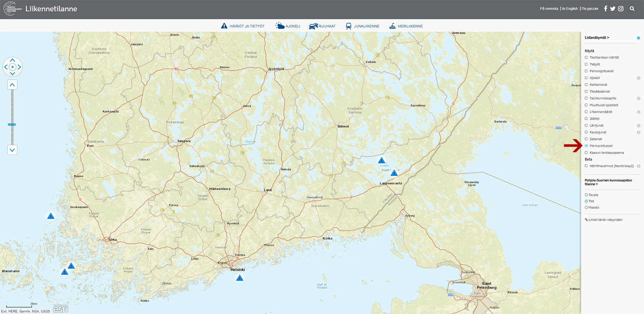The width and height of the screenshot is (644, 314).
Task: Switch language to På svenska
Action: click(549, 9)
